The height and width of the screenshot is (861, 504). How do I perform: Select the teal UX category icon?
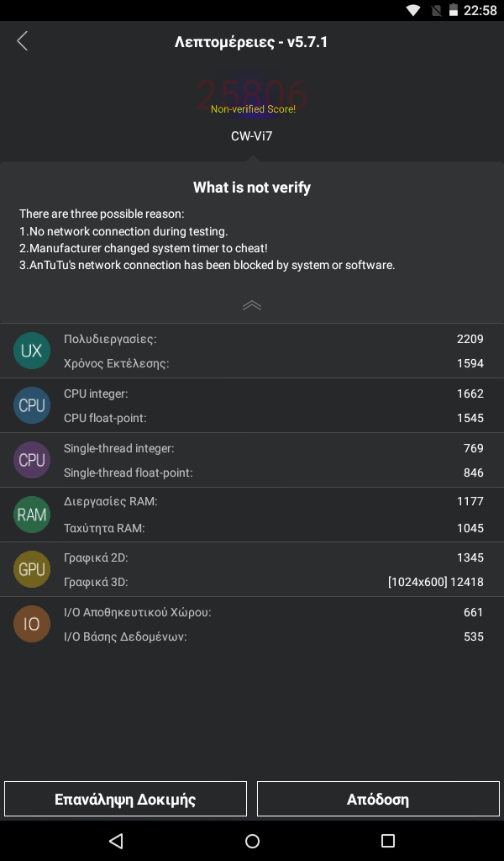click(32, 351)
